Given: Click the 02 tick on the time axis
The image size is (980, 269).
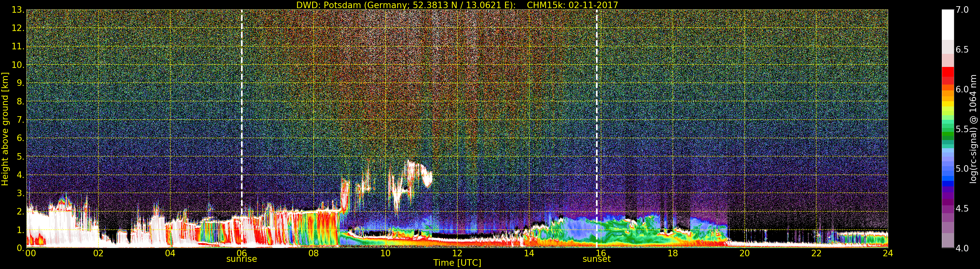Looking at the screenshot, I should tap(98, 253).
